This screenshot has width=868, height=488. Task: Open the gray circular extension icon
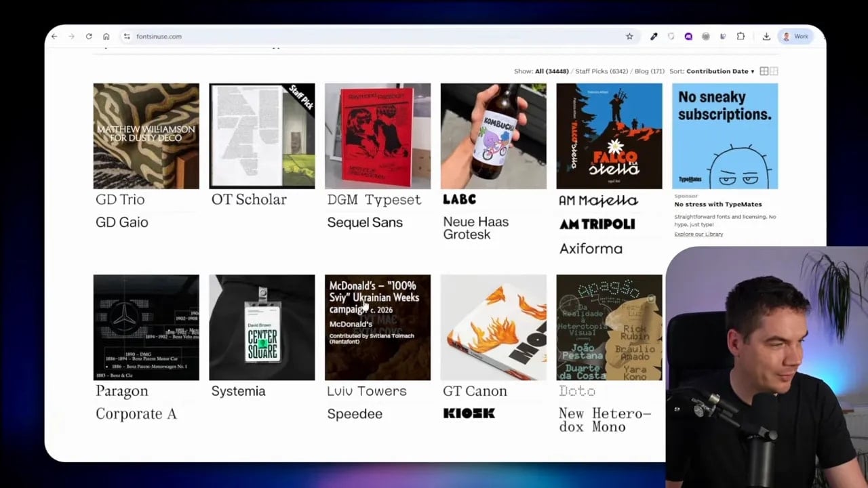click(x=706, y=37)
